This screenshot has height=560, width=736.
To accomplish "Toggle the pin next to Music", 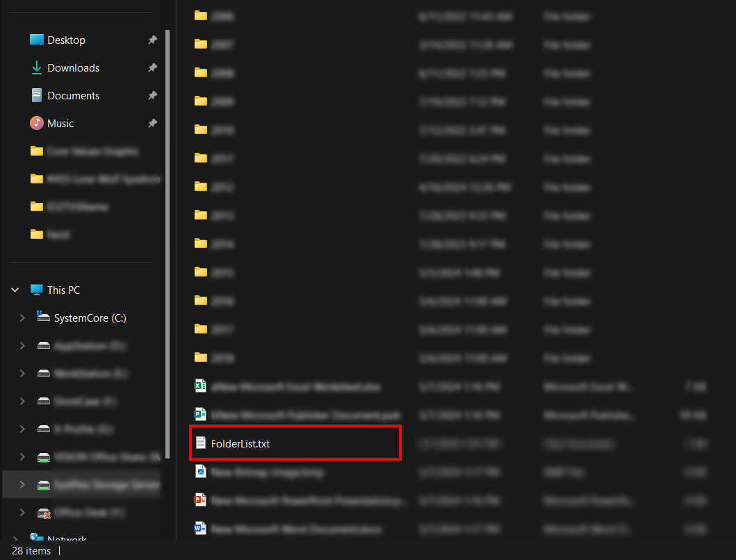I will pyautogui.click(x=152, y=124).
